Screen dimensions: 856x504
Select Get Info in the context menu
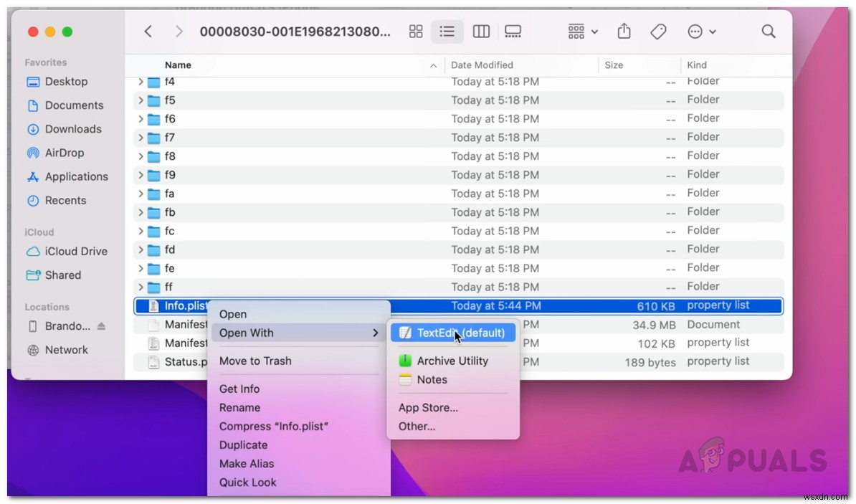tap(239, 389)
